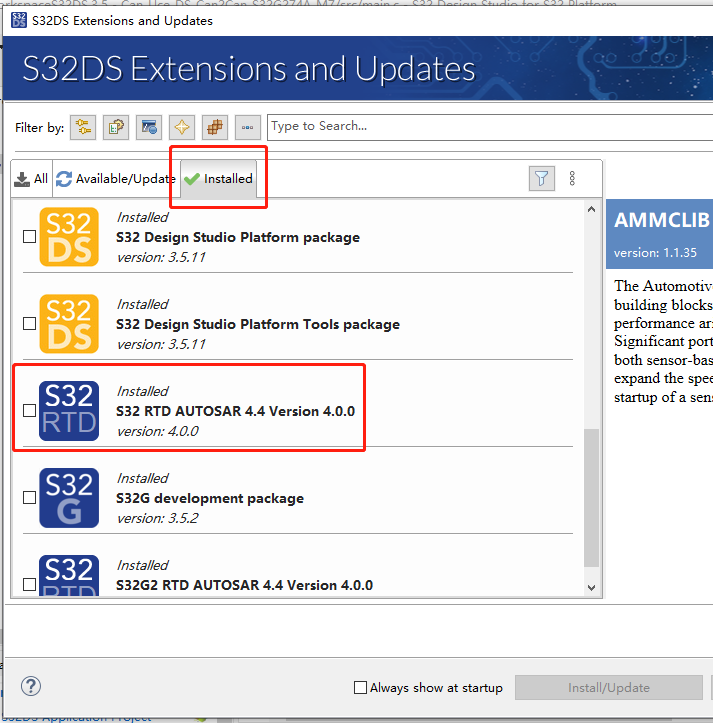The height and width of the screenshot is (723, 713).
Task: Select S32G development package title
Action: (210, 498)
